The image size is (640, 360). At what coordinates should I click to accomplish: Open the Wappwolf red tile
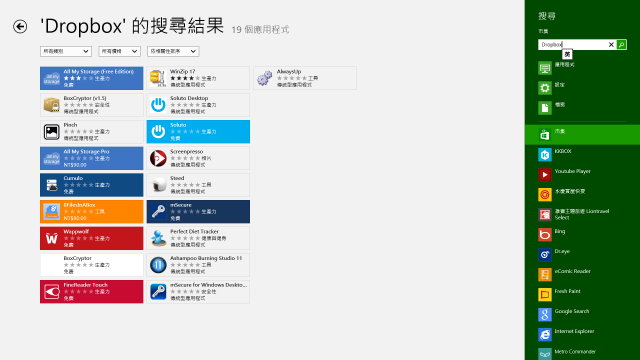91,238
